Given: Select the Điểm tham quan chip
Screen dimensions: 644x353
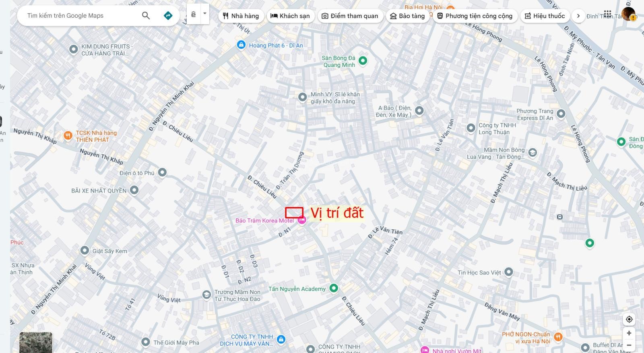Looking at the screenshot, I should (x=350, y=16).
